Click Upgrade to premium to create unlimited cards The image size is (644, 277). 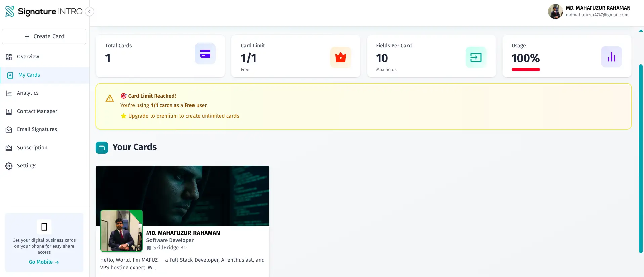(184, 116)
